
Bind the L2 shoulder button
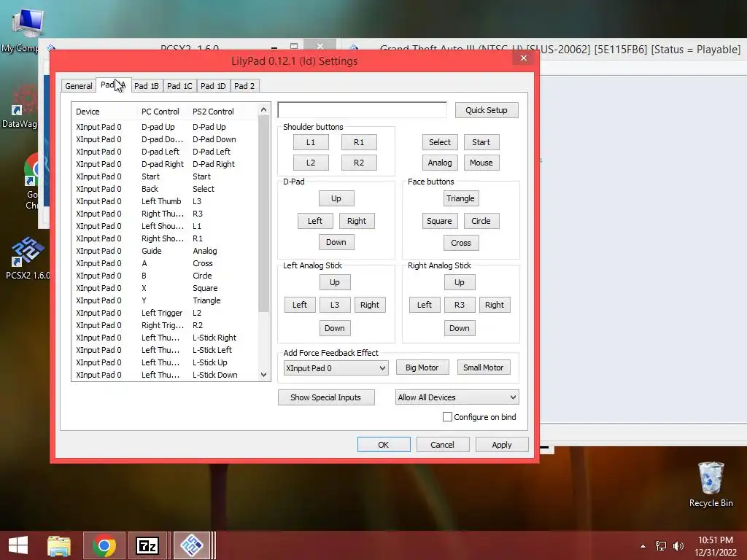coord(311,163)
